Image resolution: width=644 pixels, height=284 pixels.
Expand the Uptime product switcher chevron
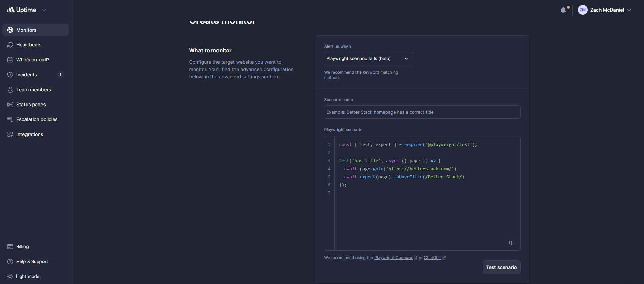point(44,10)
